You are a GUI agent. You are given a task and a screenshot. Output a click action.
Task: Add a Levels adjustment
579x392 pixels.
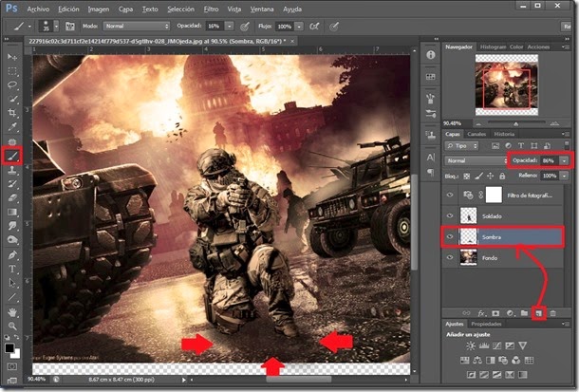click(484, 345)
